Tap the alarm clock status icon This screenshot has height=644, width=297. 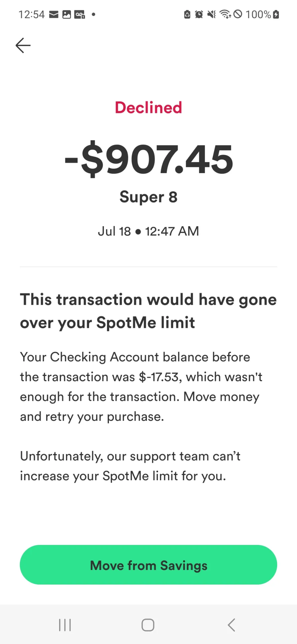coord(199,15)
